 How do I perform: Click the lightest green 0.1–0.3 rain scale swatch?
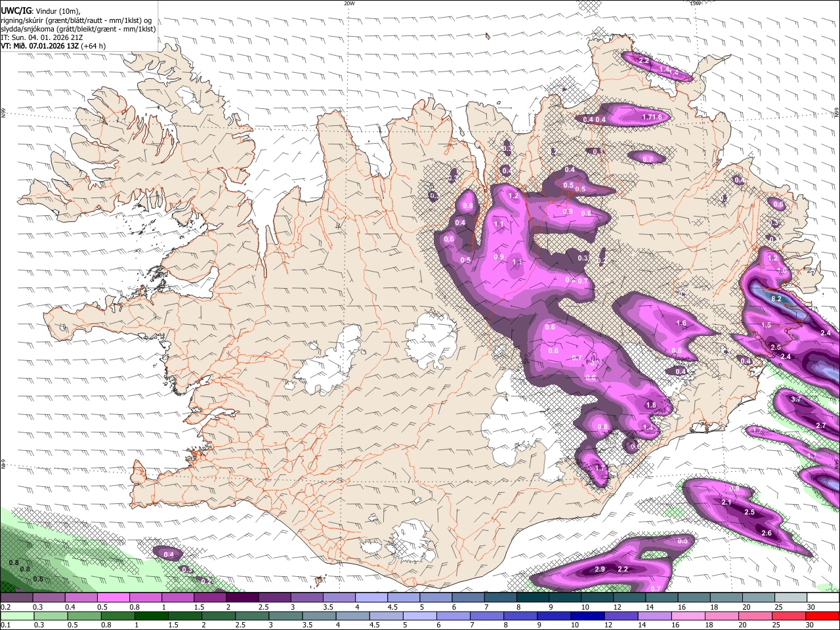coord(17,616)
